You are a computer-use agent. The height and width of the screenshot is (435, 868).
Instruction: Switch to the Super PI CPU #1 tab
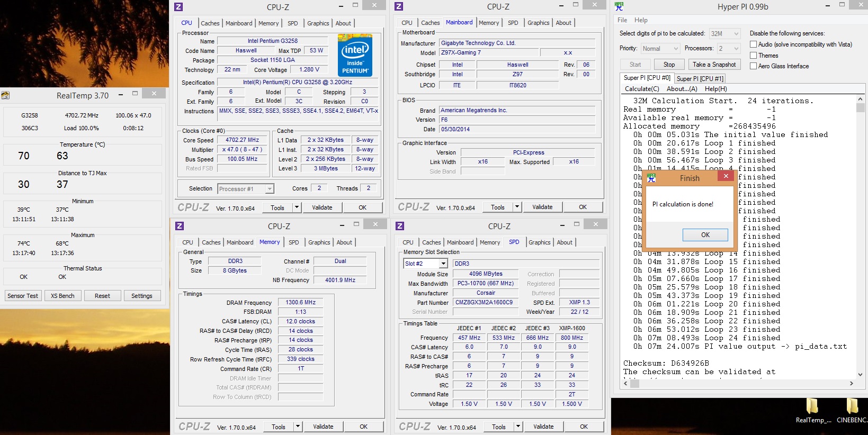700,79
